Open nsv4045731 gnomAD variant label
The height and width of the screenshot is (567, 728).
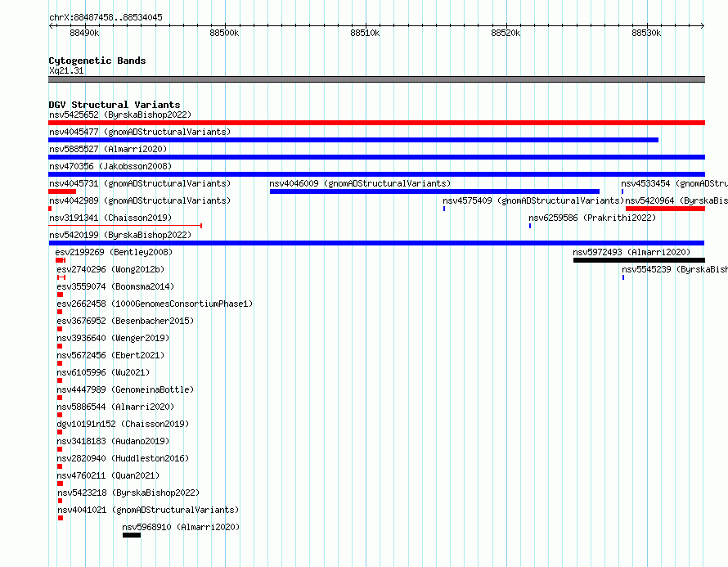[x=140, y=183]
